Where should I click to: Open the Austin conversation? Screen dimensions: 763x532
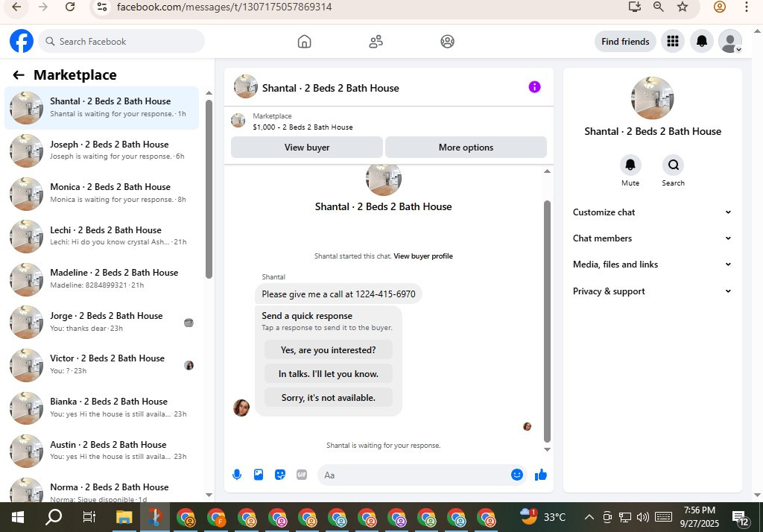pos(101,451)
